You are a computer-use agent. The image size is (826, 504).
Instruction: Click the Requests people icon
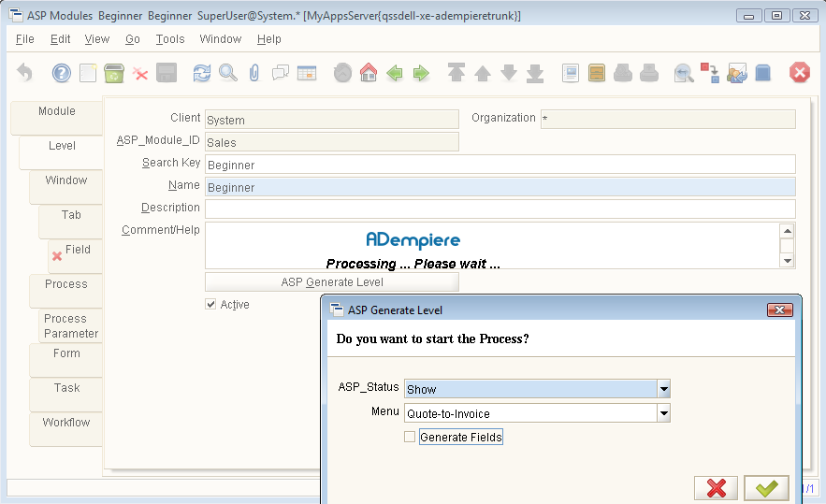click(x=736, y=73)
